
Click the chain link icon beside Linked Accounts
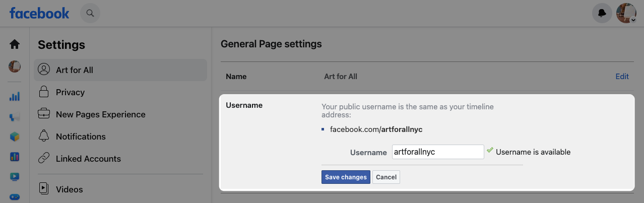coord(44,158)
